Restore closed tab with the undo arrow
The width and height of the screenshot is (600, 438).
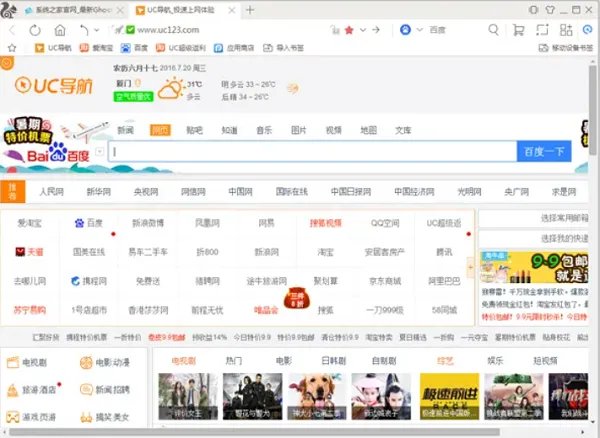pos(84,30)
